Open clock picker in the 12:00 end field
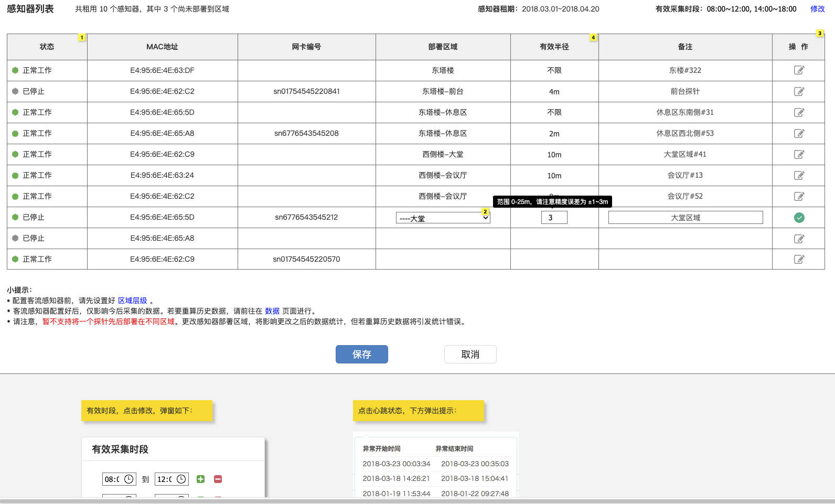This screenshot has width=835, height=504. click(x=181, y=479)
